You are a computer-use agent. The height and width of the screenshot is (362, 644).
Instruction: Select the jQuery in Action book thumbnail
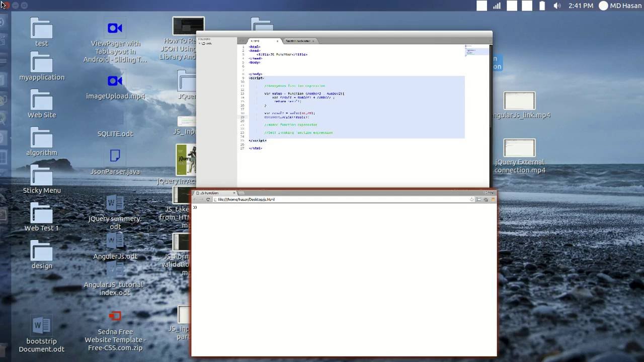point(186,160)
